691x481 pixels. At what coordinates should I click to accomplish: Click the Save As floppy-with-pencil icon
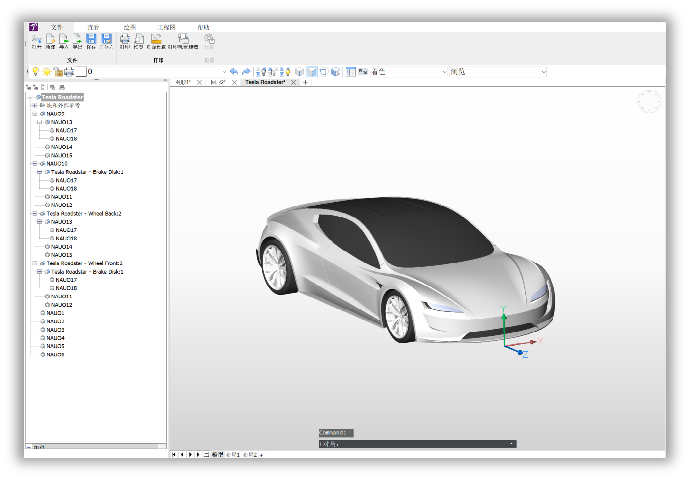pos(107,39)
